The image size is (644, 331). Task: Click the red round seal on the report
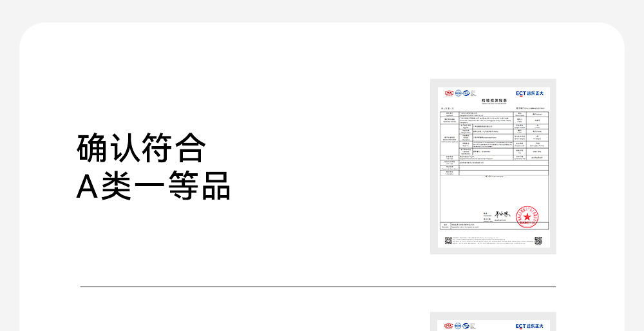[x=527, y=217]
